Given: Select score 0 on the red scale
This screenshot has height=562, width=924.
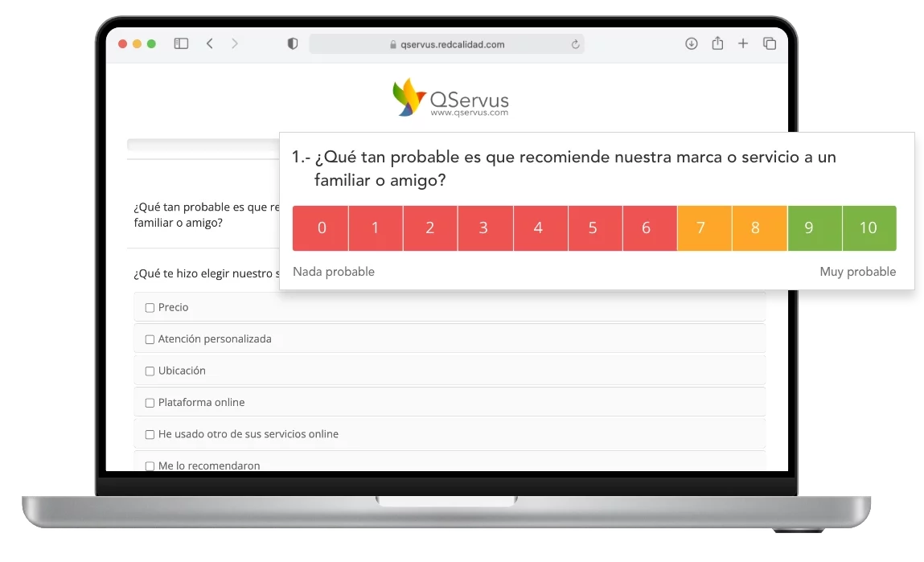Looking at the screenshot, I should 321,228.
